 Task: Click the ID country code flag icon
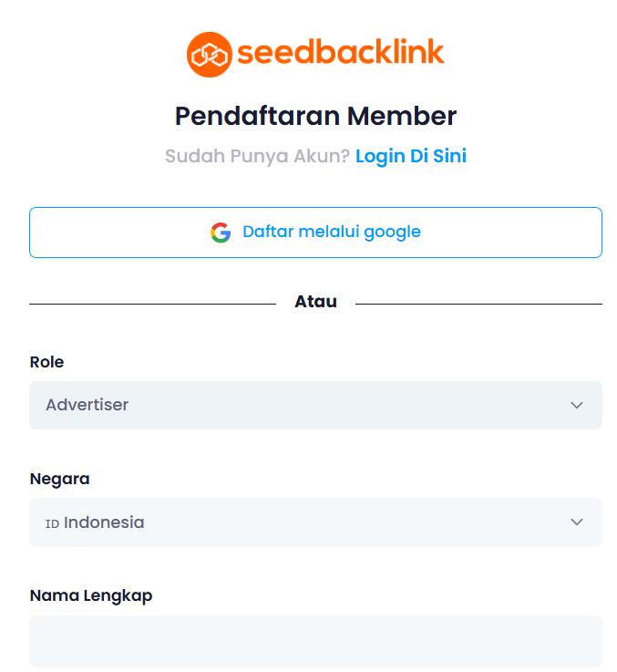52,523
